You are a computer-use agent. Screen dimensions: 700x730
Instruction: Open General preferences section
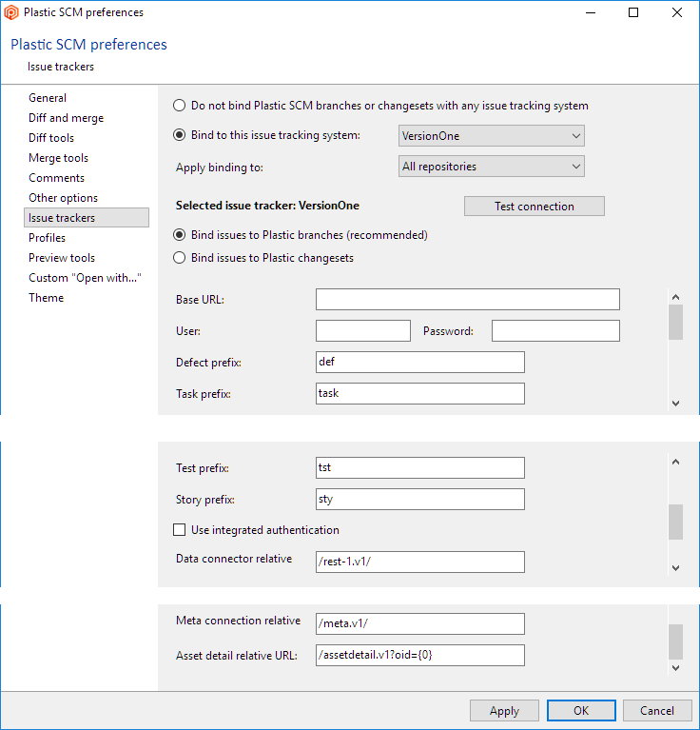pyautogui.click(x=48, y=98)
